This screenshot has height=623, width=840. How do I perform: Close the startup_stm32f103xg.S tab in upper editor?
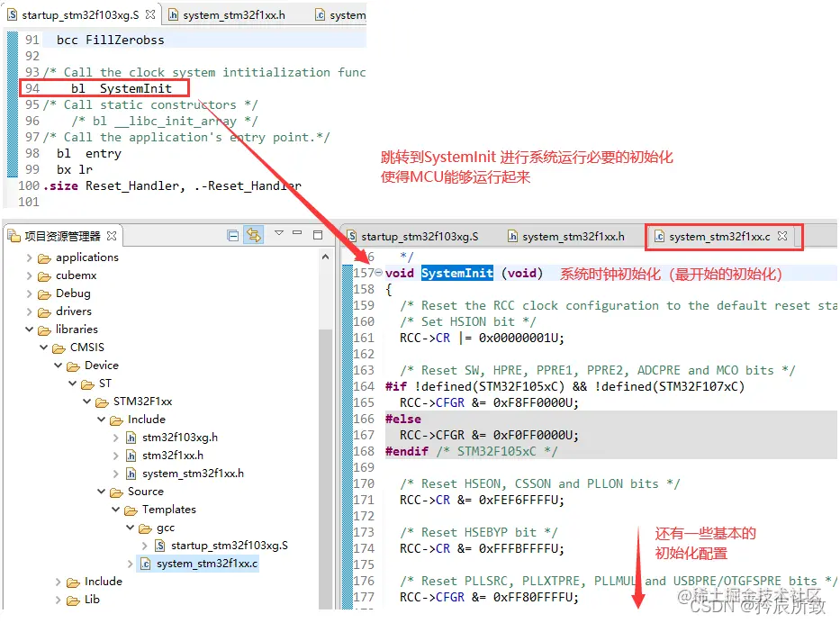[150, 14]
